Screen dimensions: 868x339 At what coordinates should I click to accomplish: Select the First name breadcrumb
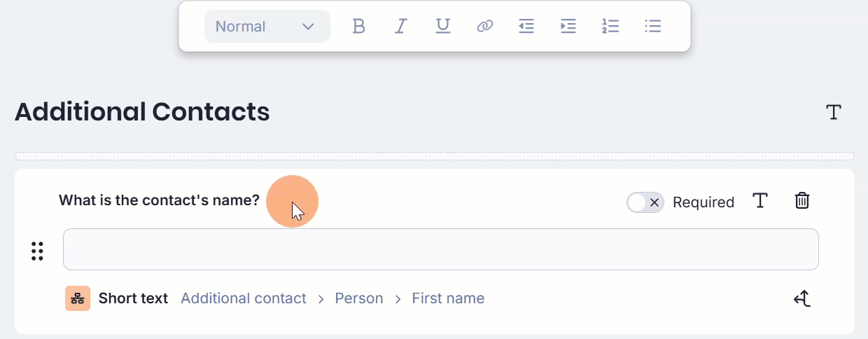coord(448,298)
